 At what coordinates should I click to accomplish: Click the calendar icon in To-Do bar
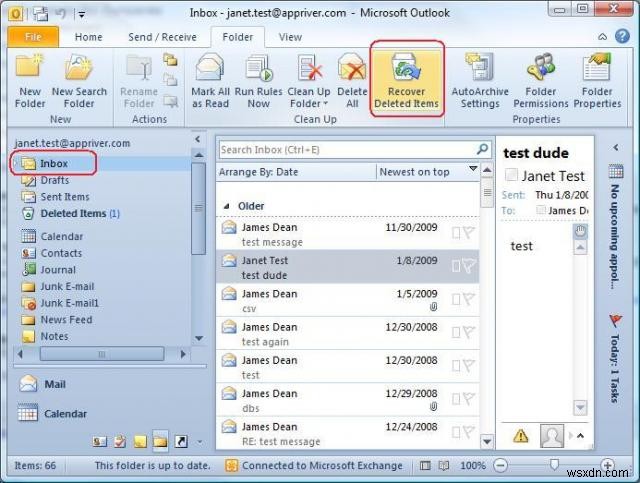[x=616, y=171]
